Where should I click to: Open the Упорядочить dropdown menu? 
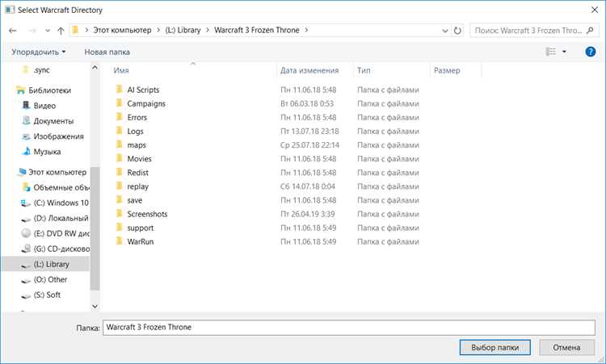coord(38,52)
